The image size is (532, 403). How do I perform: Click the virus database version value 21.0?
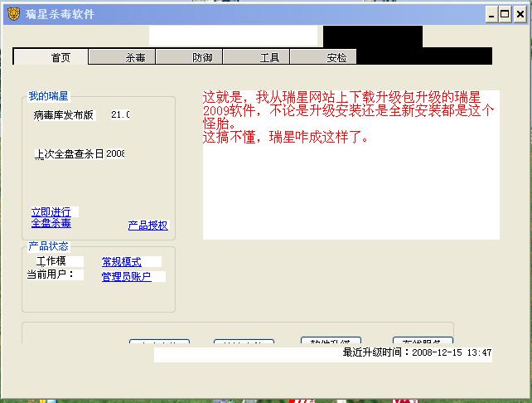(120, 114)
